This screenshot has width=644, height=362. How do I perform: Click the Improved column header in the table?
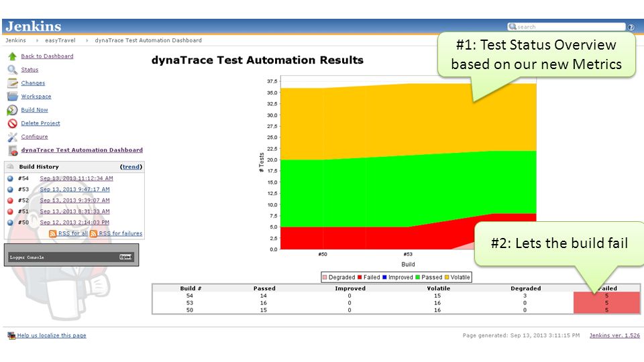point(350,288)
